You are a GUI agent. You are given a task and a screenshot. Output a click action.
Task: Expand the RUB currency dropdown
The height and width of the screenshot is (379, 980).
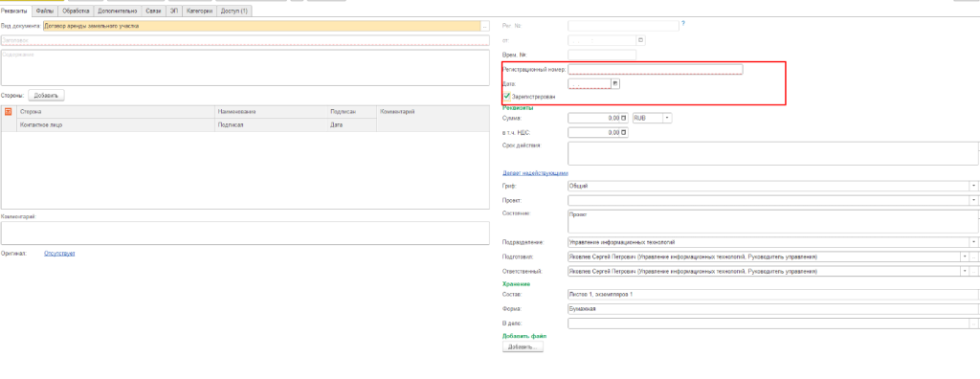pos(667,118)
